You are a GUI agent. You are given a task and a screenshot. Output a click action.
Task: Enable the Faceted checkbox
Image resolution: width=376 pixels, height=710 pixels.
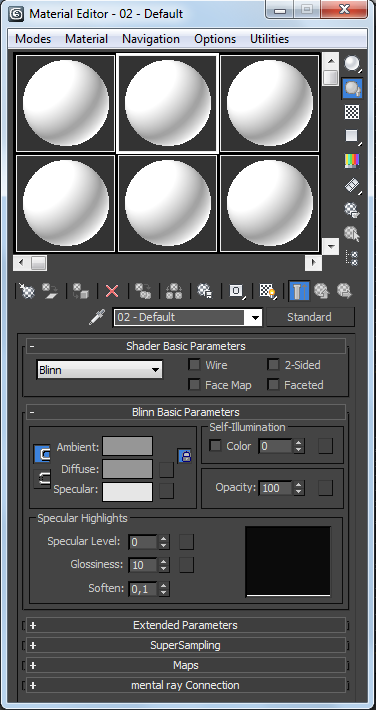click(273, 385)
